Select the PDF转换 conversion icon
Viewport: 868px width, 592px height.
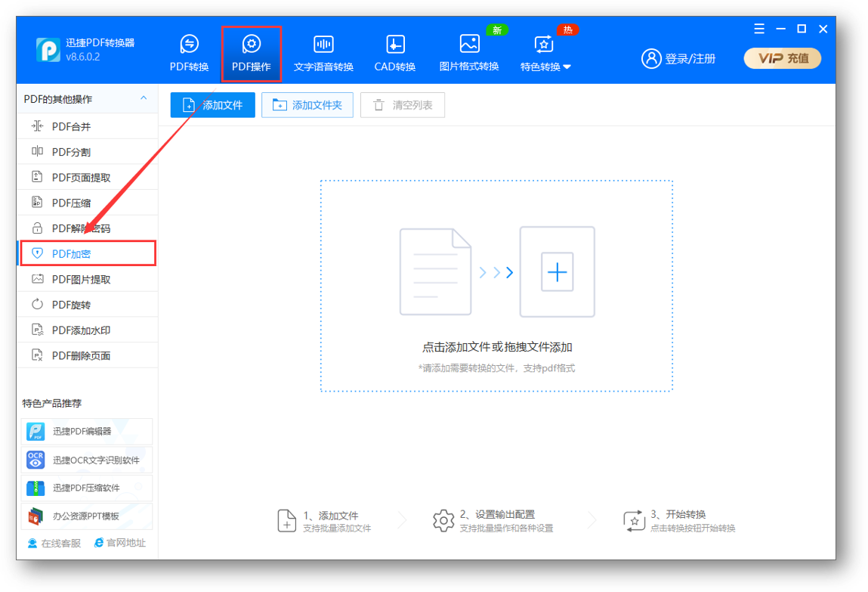[x=189, y=53]
